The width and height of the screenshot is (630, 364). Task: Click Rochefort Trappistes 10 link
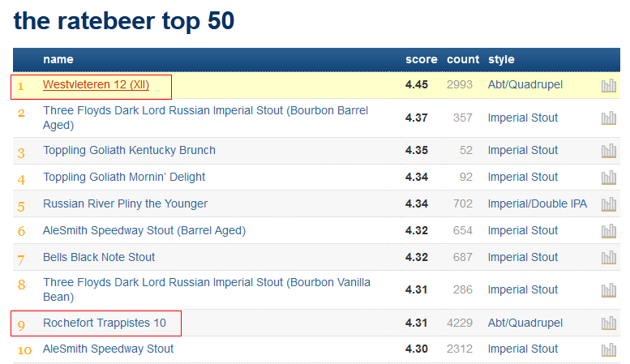(105, 323)
